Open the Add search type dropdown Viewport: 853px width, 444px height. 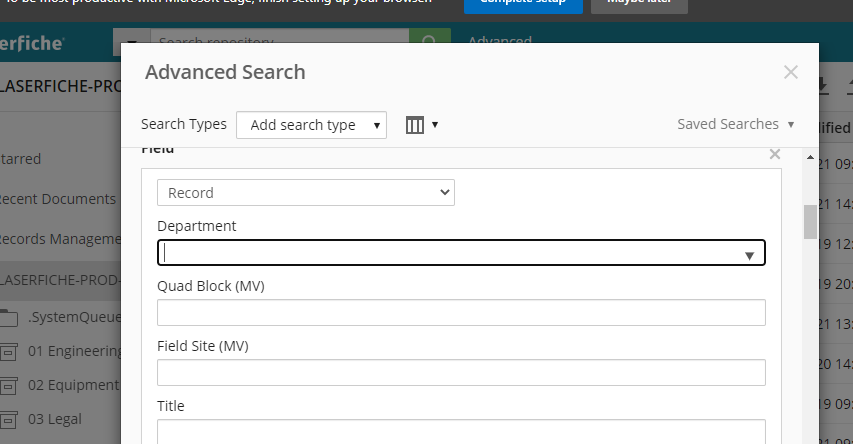311,125
